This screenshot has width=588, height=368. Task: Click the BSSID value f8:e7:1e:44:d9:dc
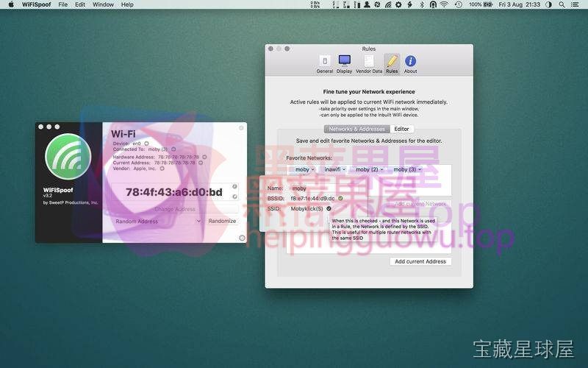313,198
